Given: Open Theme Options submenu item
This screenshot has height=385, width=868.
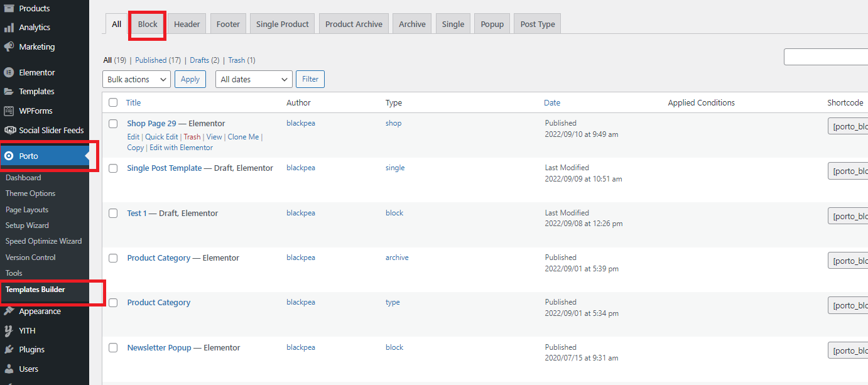Looking at the screenshot, I should pos(30,193).
